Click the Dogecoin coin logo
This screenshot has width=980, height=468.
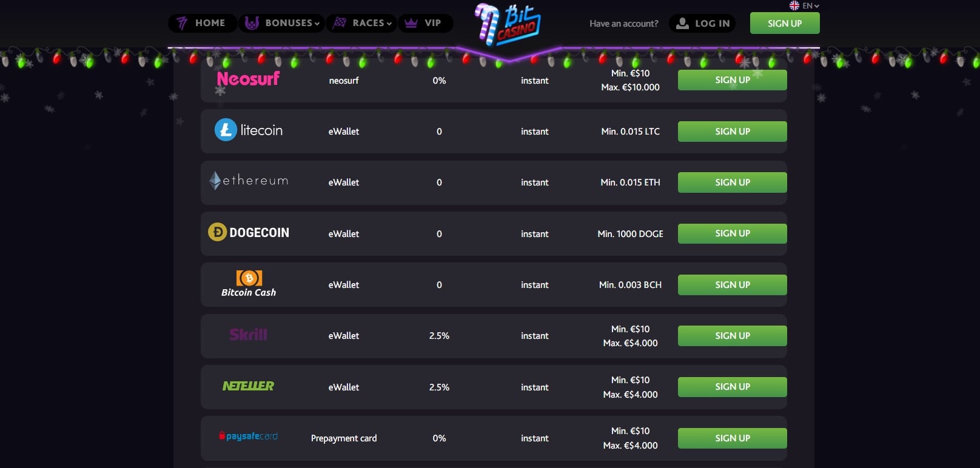pyautogui.click(x=217, y=232)
